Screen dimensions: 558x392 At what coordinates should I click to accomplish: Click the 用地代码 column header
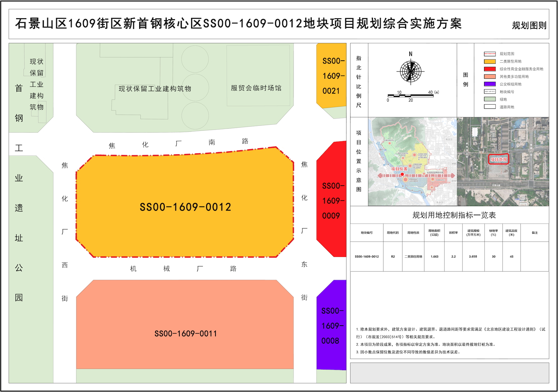393,233
